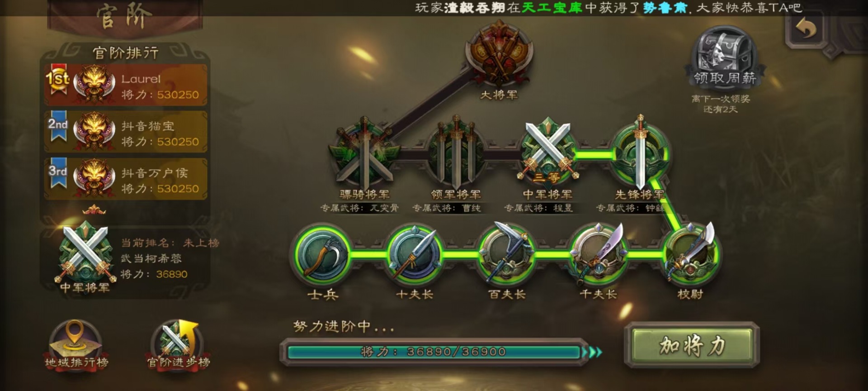Tap the 士兵 sickle rank icon
This screenshot has height=391, width=868.
point(322,253)
